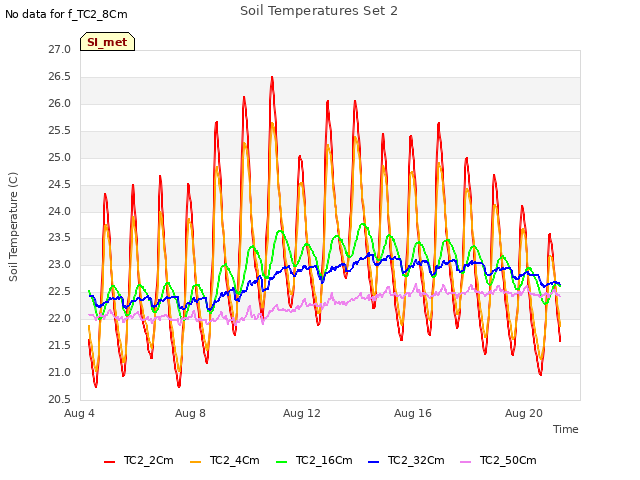Click the red TC2_2Cm legend swatch
This screenshot has height=480, width=640.
pyautogui.click(x=109, y=462)
